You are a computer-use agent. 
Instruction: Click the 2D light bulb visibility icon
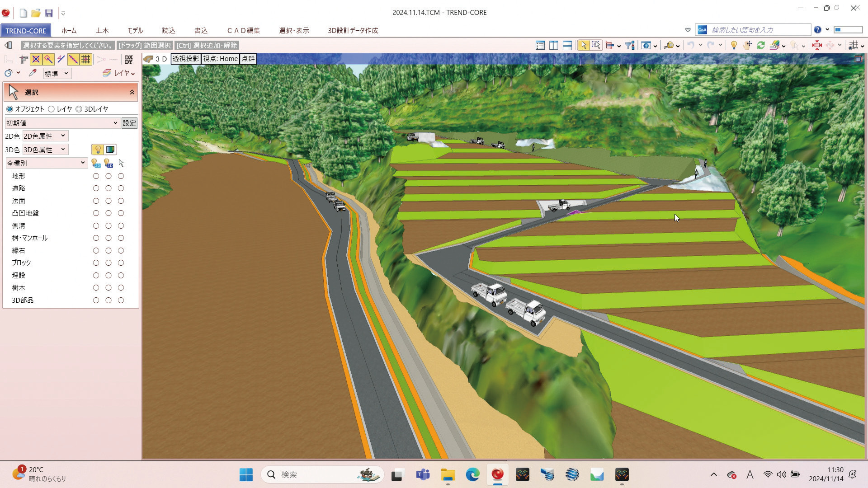(96, 163)
